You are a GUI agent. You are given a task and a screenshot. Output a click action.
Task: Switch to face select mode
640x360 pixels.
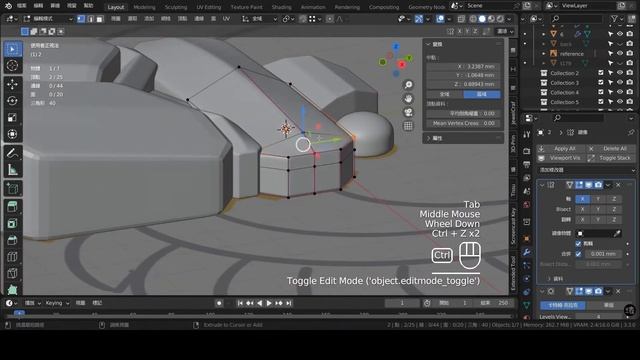[100, 19]
